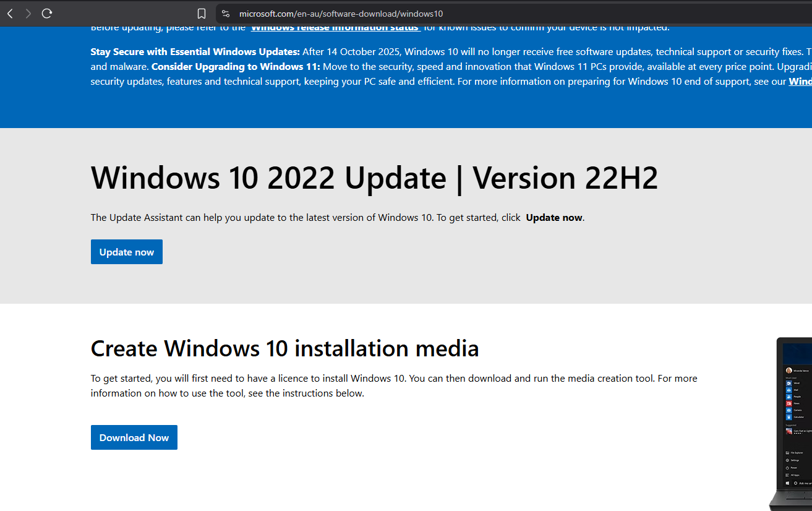Open the Windows release information status link
This screenshot has width=812, height=511.
tap(335, 27)
